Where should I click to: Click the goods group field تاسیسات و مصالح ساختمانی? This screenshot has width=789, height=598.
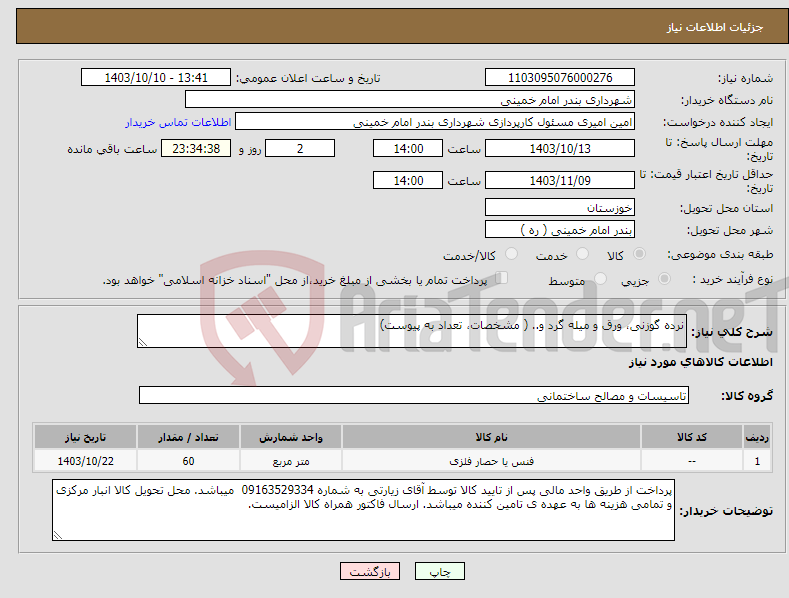[414, 396]
